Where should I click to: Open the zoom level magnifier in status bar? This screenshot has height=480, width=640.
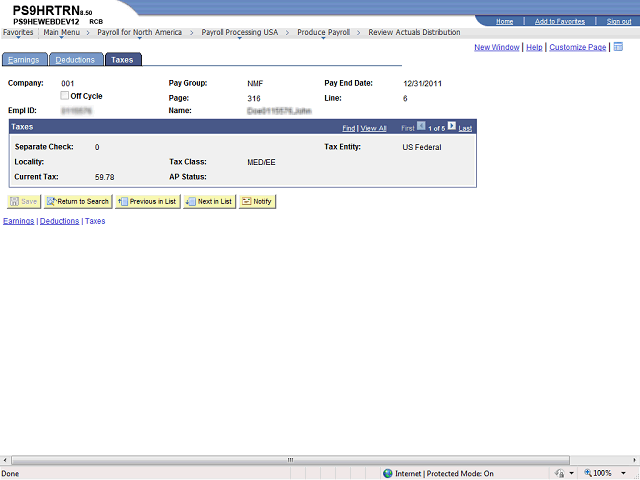[588, 473]
